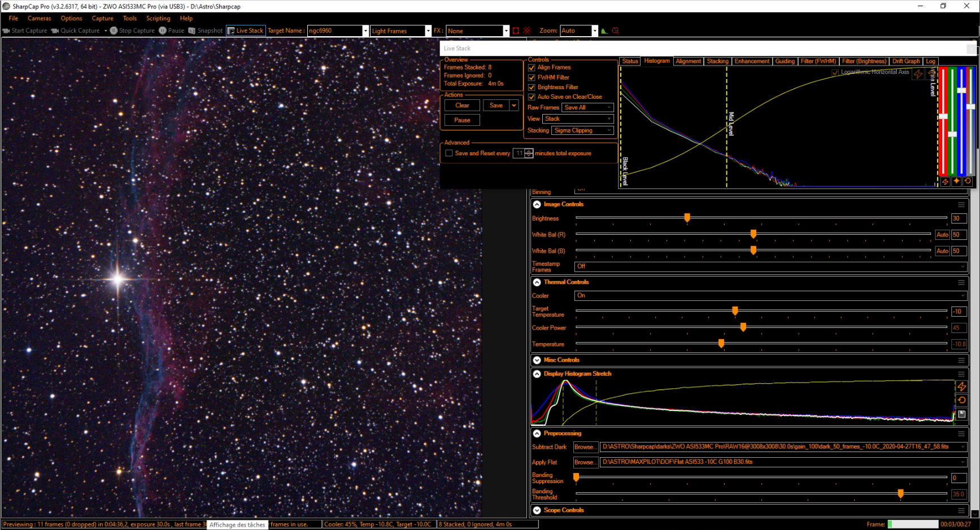Switch to the Enhancement tab
The width and height of the screenshot is (980, 530).
752,61
